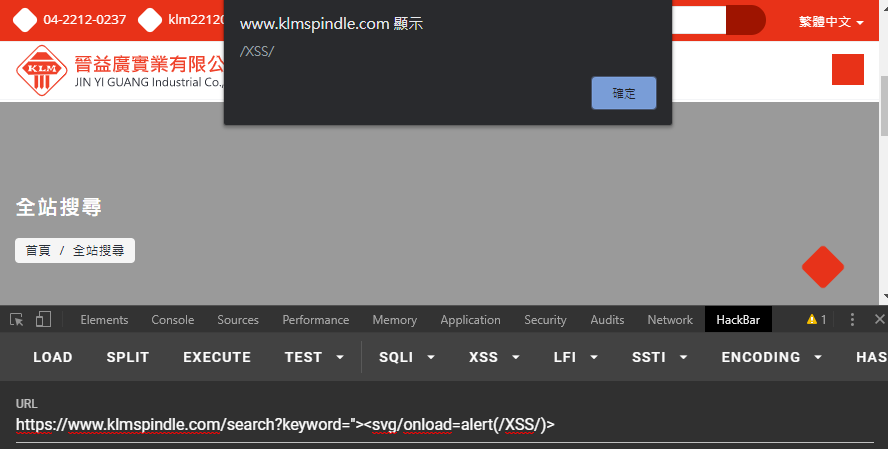Screen dimensions: 888x449
Task: Switch to the Audits tab
Action: (x=607, y=320)
